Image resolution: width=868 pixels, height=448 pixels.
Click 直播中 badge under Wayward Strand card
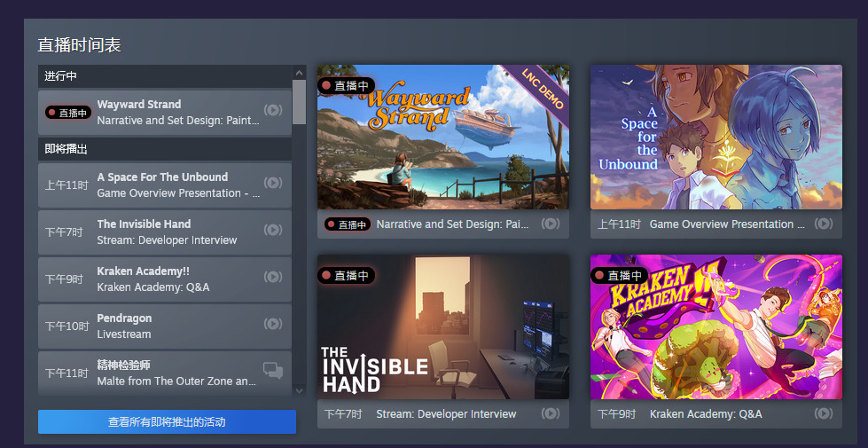click(348, 224)
